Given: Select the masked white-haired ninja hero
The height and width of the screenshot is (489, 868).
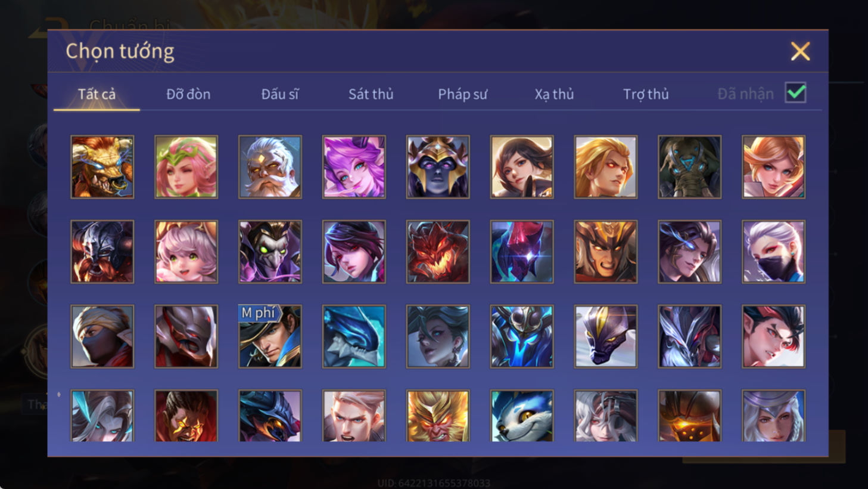Looking at the screenshot, I should coord(773,252).
